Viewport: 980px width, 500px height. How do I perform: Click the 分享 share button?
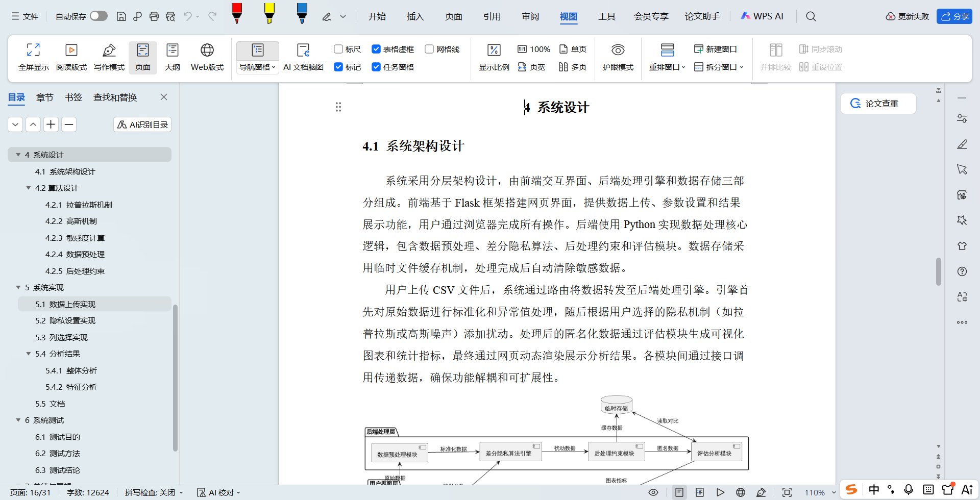(954, 16)
